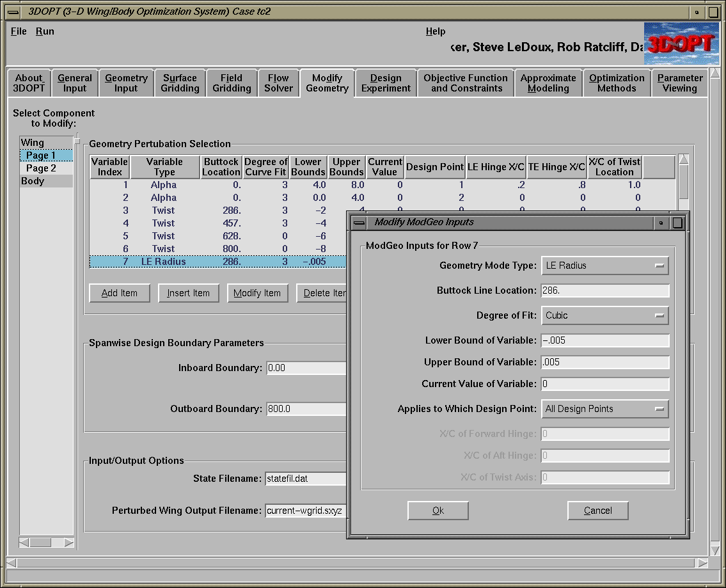Image resolution: width=726 pixels, height=588 pixels.
Task: Open the ModGeo dialog window menu button
Action: point(359,223)
